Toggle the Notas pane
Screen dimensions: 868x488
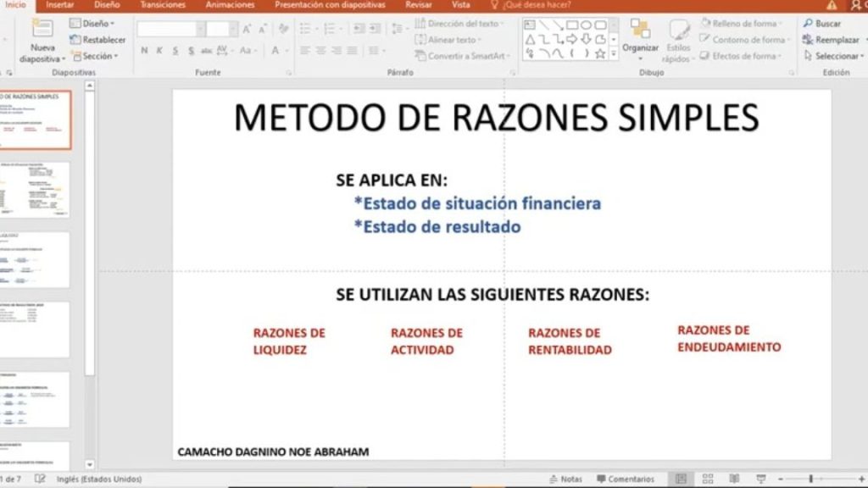[x=565, y=479]
